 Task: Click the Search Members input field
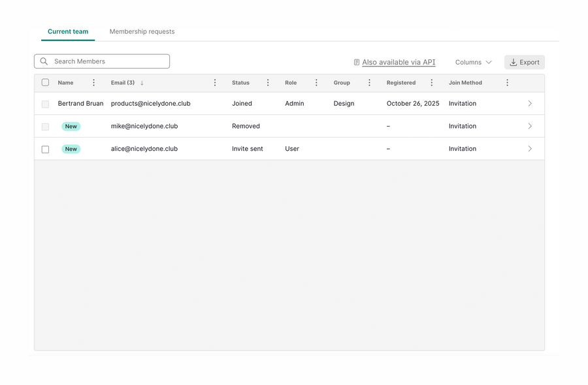tap(101, 61)
